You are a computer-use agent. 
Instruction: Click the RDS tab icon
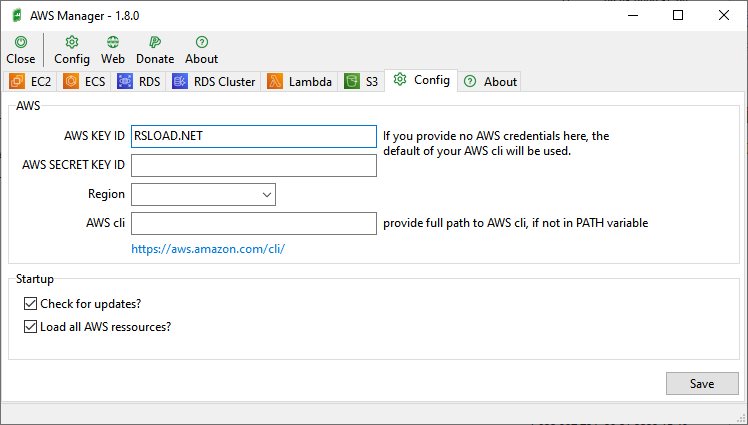125,81
